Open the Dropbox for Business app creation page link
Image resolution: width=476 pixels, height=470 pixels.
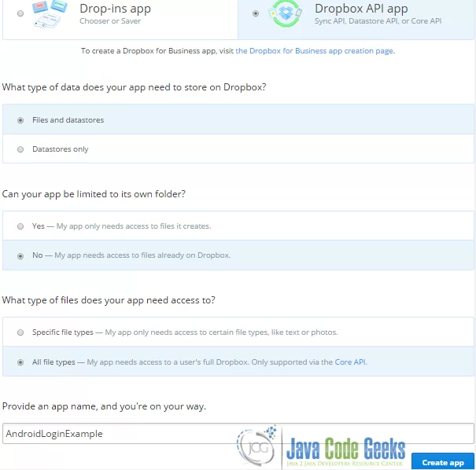pos(315,51)
